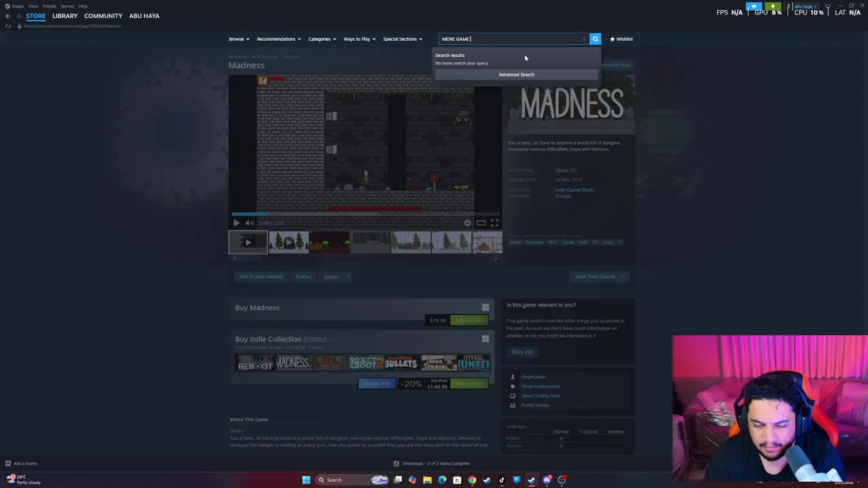Expand the Ignore dropdown arrow
The height and width of the screenshot is (488, 868).
(x=348, y=277)
